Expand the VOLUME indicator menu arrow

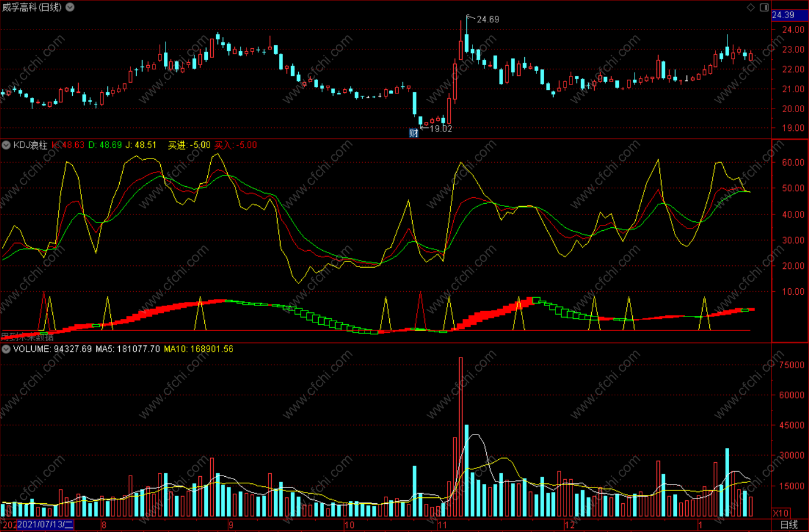(x=6, y=349)
